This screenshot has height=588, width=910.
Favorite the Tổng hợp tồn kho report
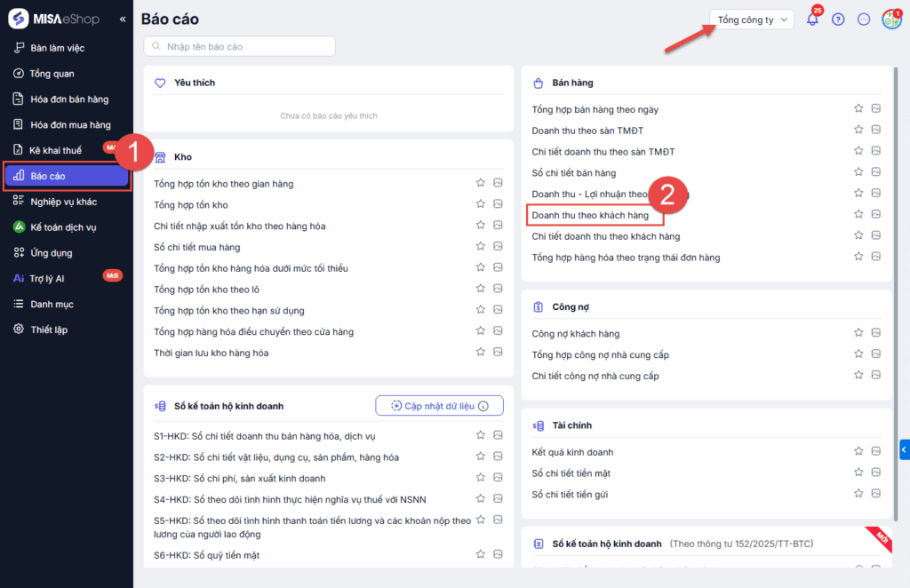coord(481,203)
